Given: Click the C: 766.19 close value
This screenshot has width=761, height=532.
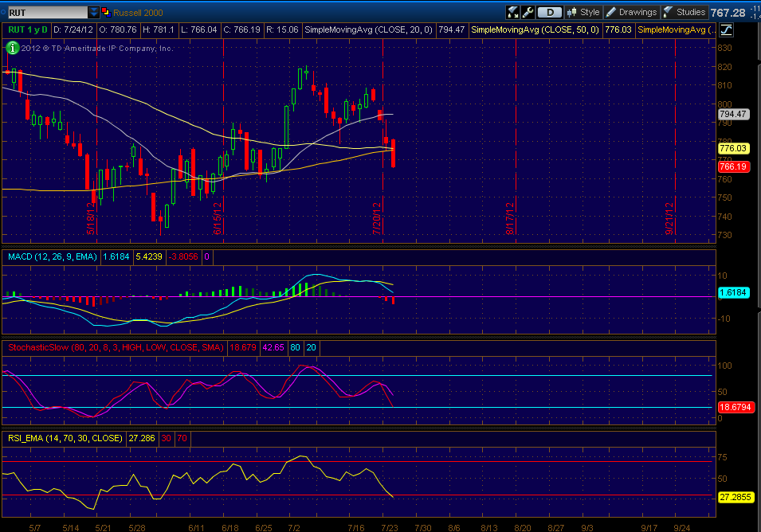Looking at the screenshot, I should click(x=241, y=29).
